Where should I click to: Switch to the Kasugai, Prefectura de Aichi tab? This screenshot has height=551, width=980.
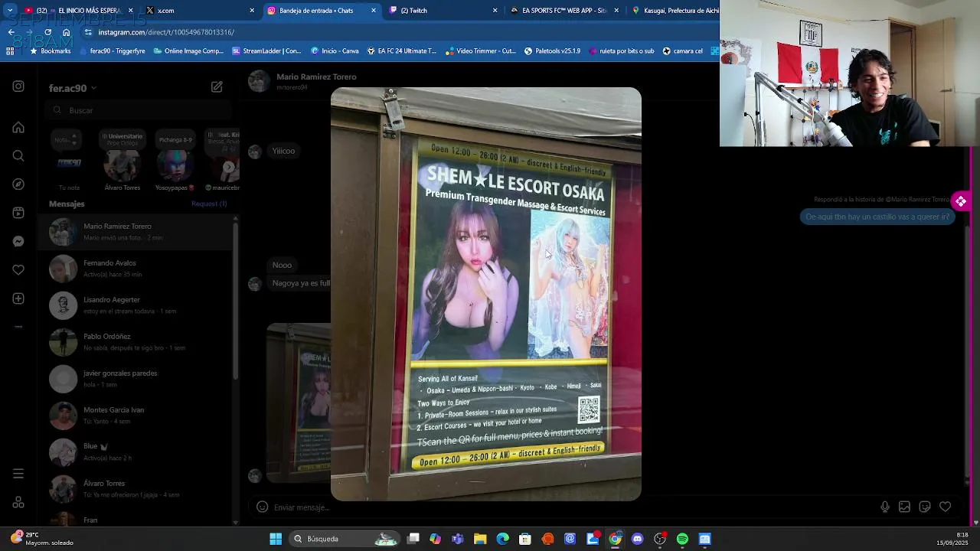pos(672,11)
